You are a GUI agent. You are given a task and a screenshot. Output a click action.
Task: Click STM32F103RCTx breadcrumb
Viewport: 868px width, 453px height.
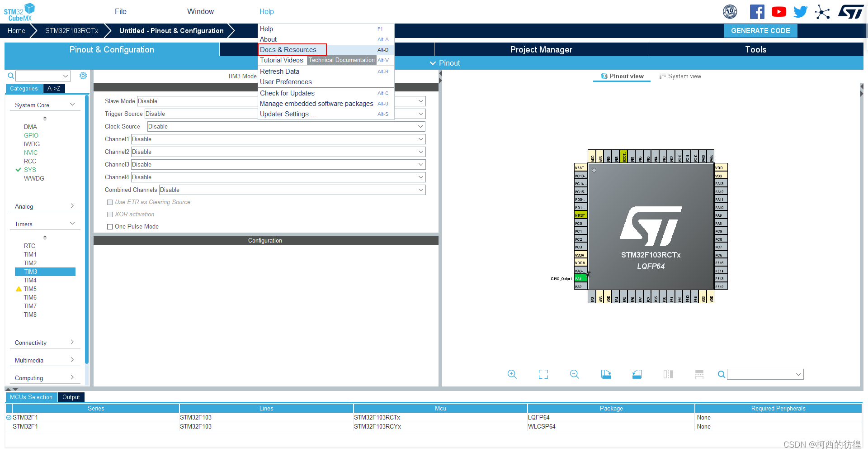point(72,31)
